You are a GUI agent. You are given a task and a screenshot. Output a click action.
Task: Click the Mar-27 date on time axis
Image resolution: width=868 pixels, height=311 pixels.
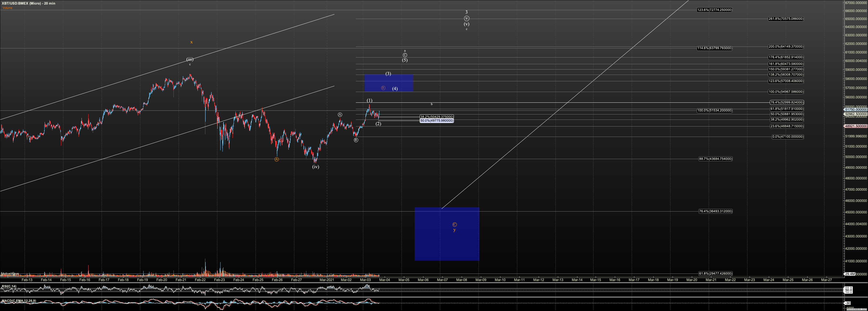pyautogui.click(x=826, y=280)
